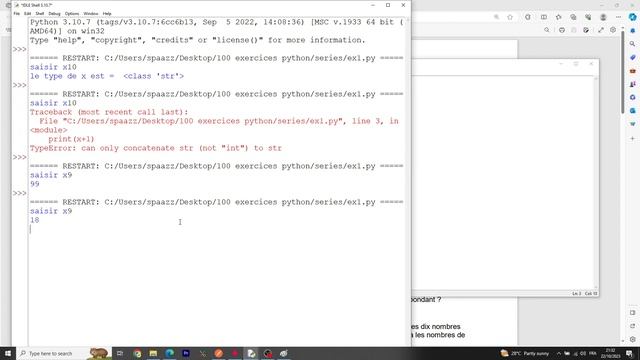
Task: Open the Options menu in IDLE
Action: pos(72,13)
